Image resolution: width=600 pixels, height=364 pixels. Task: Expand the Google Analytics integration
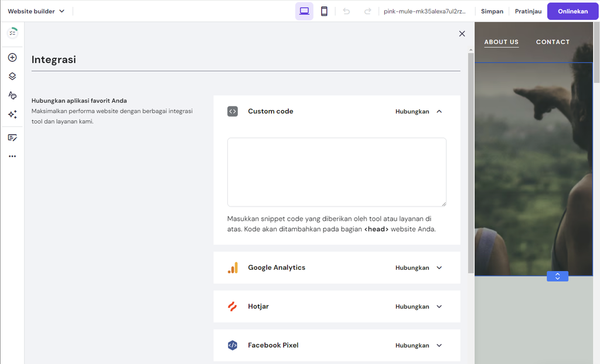pyautogui.click(x=439, y=267)
